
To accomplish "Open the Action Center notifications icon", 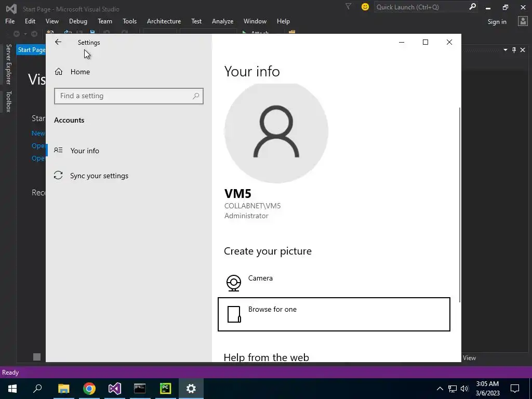I will pyautogui.click(x=515, y=389).
